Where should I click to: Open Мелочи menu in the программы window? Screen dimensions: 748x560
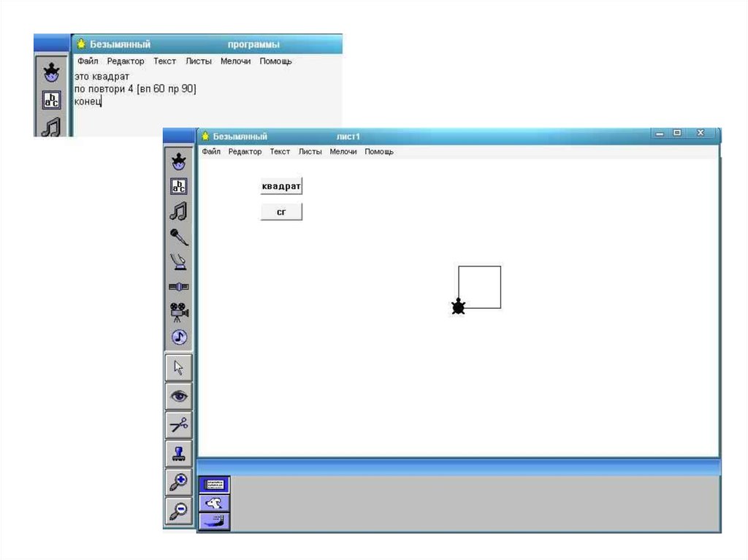(235, 61)
